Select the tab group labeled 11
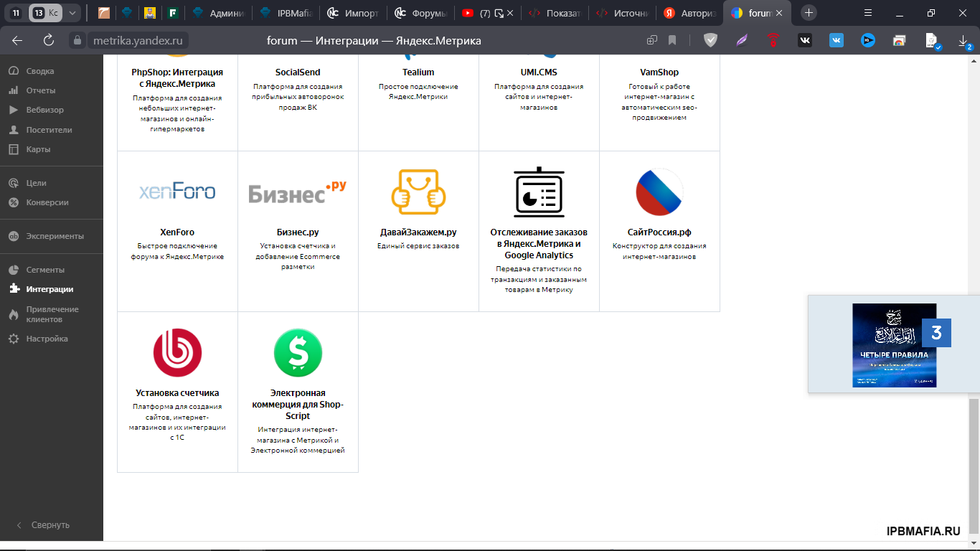 pyautogui.click(x=16, y=13)
